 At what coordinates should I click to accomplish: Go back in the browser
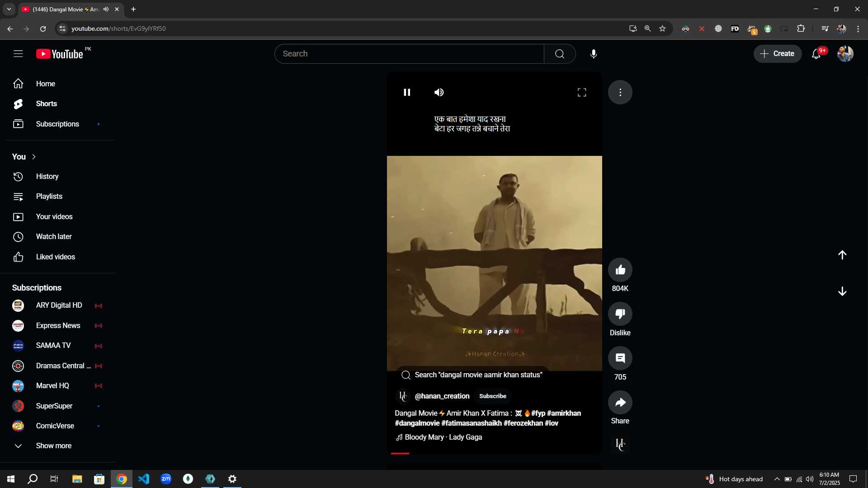10,28
